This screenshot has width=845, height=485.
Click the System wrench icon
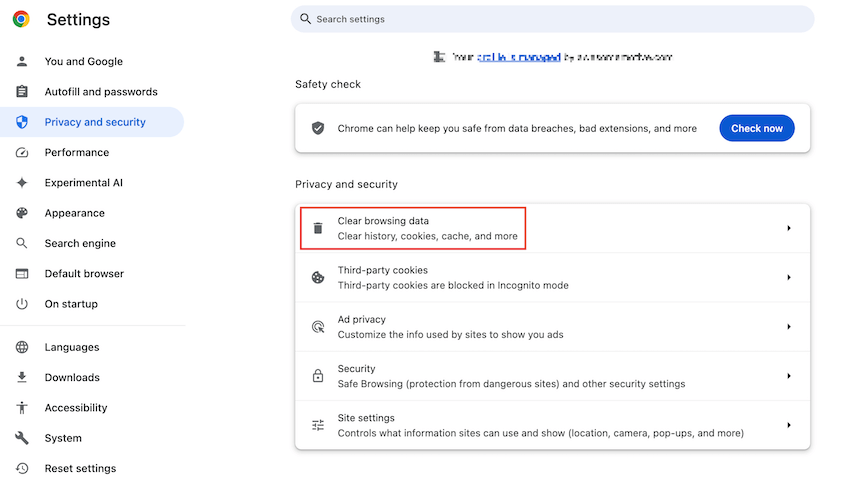(22, 438)
